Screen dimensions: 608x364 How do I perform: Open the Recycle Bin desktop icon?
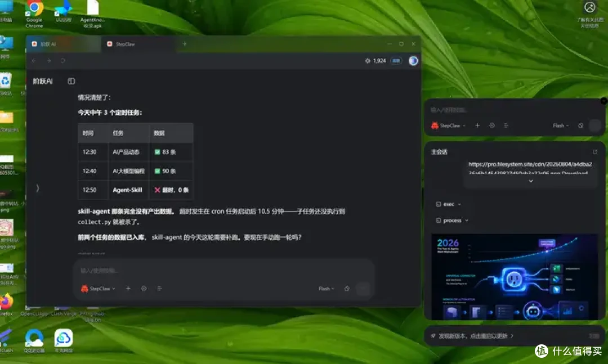click(x=6, y=83)
